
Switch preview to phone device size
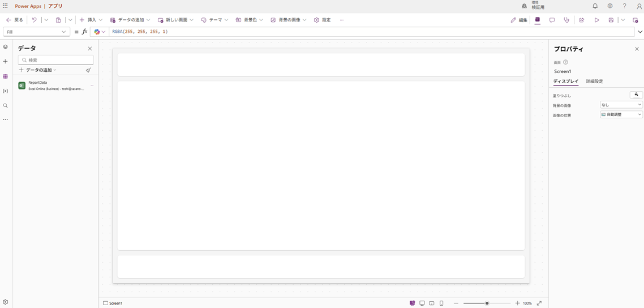click(x=441, y=303)
